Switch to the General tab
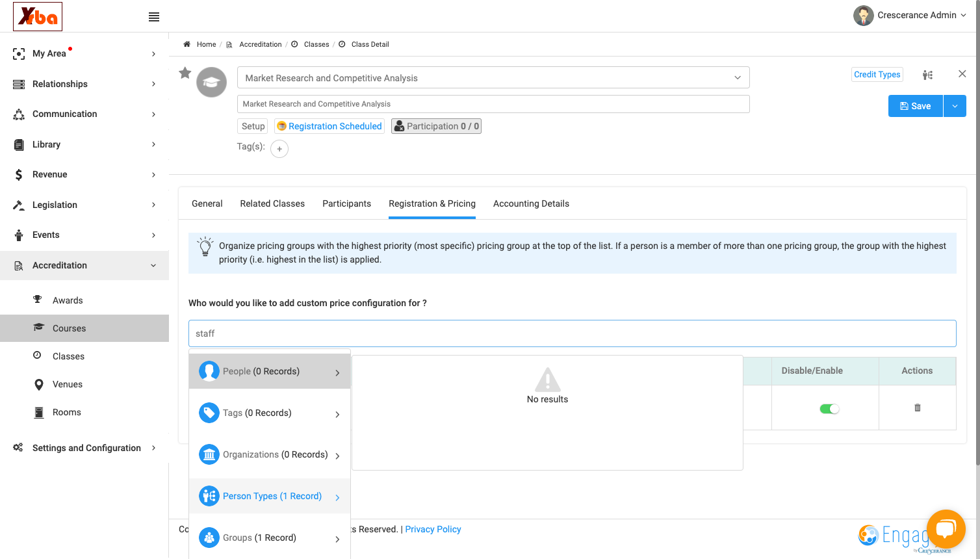The width and height of the screenshot is (980, 559). [x=207, y=203]
